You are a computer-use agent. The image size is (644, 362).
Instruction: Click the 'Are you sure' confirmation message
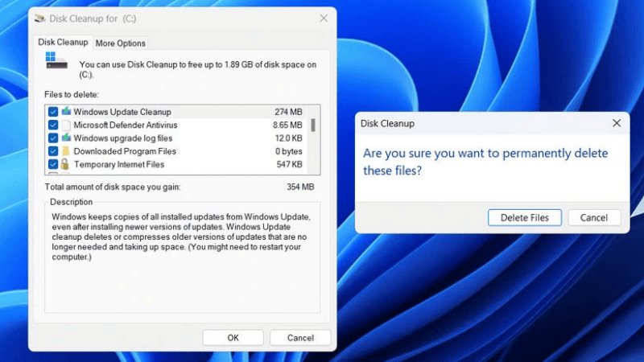[x=485, y=162]
